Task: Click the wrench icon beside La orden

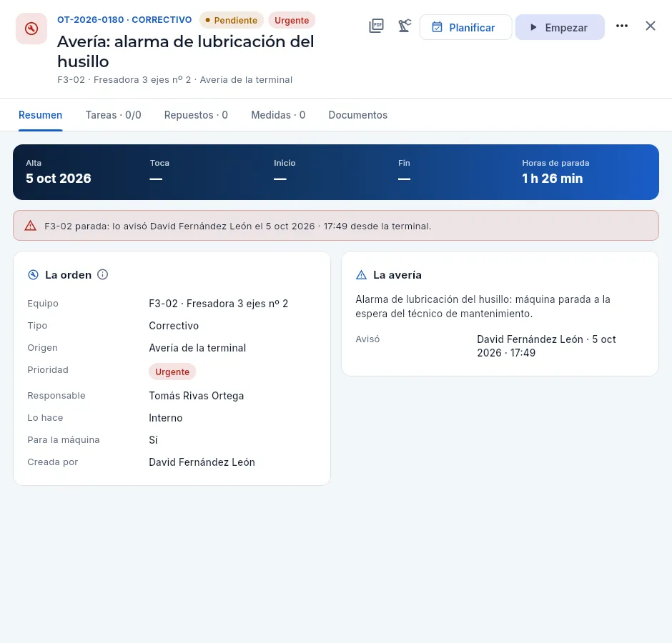Action: click(x=33, y=275)
